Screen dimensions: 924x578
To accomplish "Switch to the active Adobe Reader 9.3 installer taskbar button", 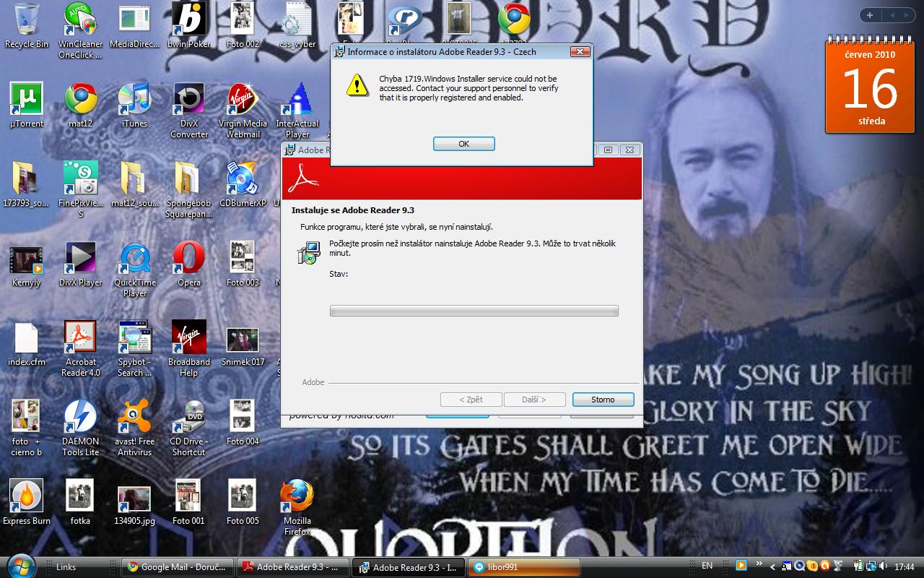I will pos(409,567).
